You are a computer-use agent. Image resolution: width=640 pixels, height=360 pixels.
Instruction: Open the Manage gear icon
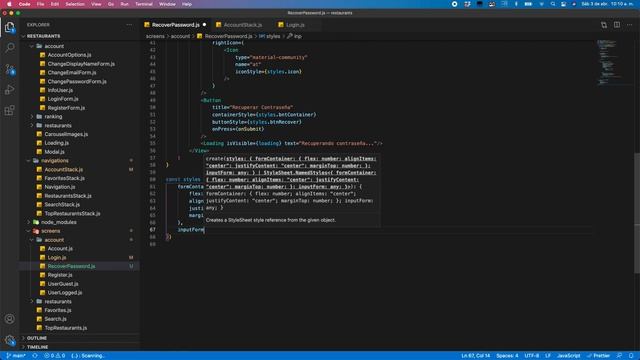tap(9, 340)
